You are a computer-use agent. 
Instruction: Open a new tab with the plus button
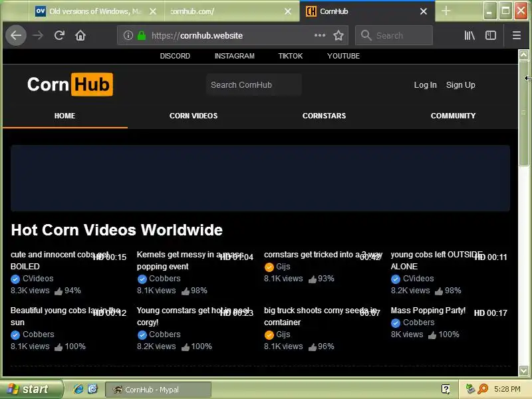446,11
